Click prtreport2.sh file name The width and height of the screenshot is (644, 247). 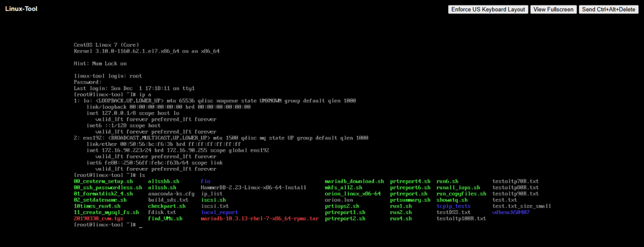(345, 219)
